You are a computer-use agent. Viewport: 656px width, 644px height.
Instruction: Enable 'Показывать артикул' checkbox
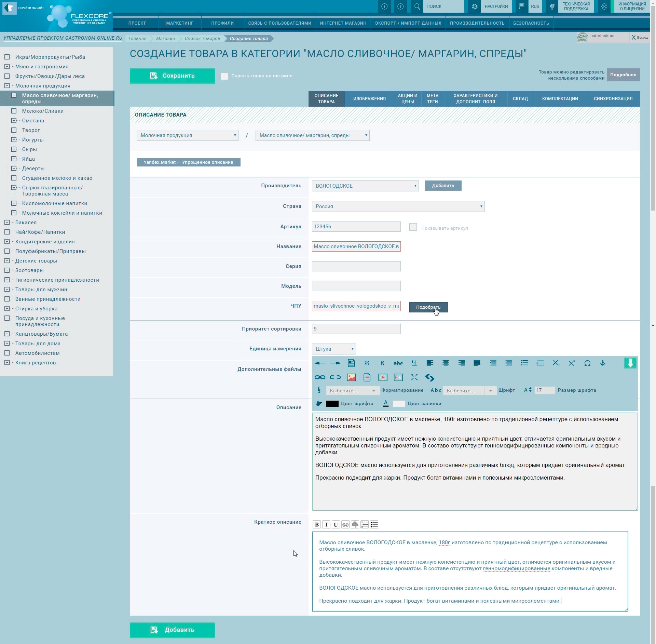click(413, 227)
